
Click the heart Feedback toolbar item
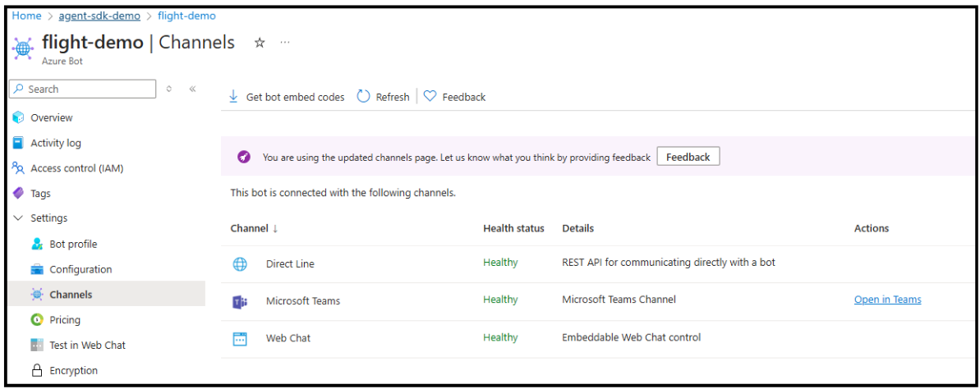pyautogui.click(x=455, y=97)
